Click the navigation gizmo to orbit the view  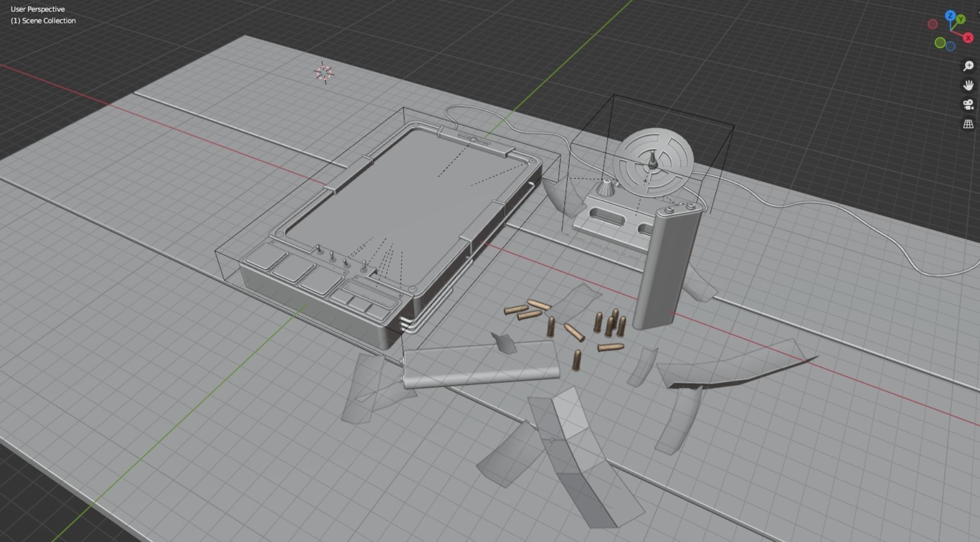950,31
